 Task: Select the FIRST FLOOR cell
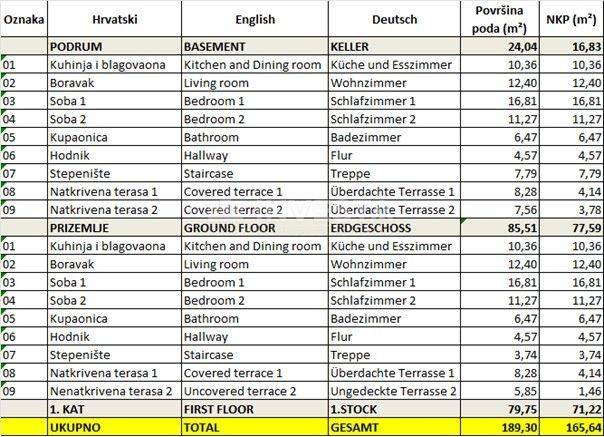(224, 409)
